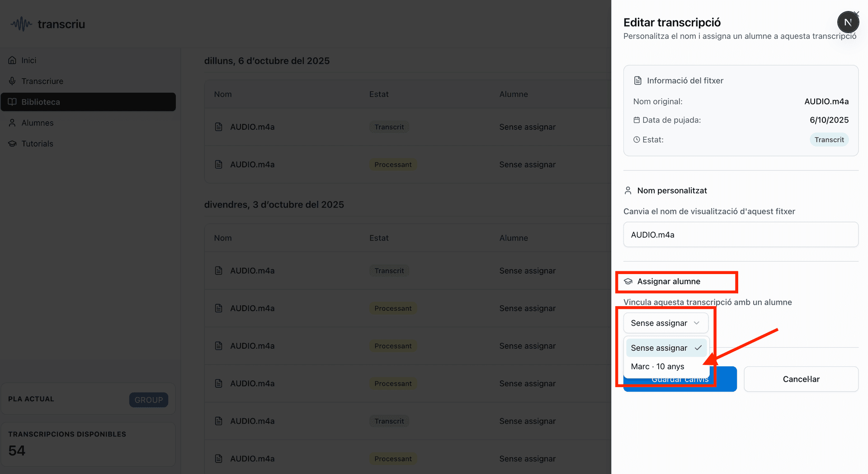Viewport: 868px width, 474px height.
Task: Navigate to Transcriure in the sidebar
Action: click(42, 81)
